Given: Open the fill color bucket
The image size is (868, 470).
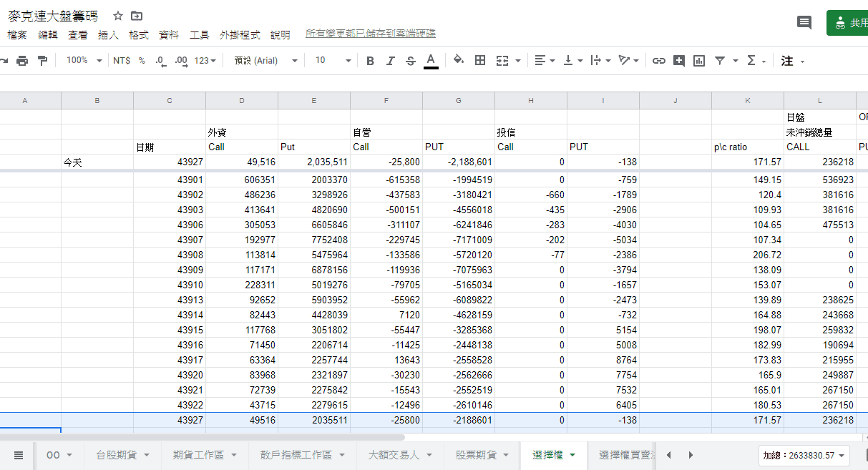Looking at the screenshot, I should click(459, 61).
